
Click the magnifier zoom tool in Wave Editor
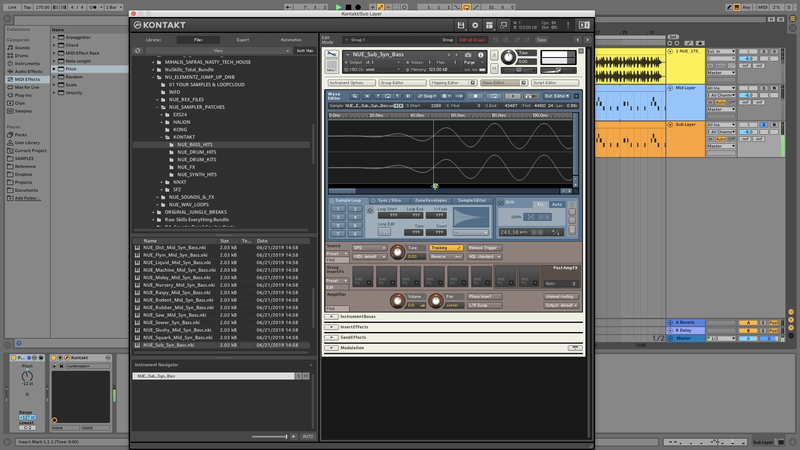pos(355,96)
